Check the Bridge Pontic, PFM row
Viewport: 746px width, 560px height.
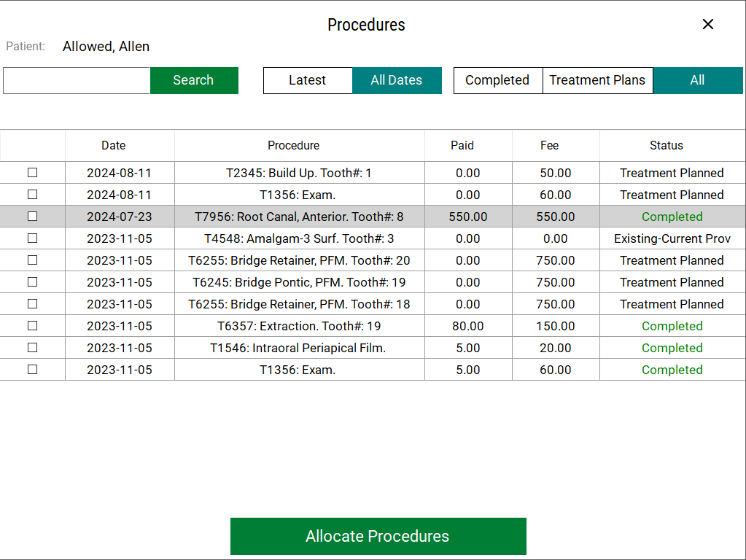pos(32,282)
